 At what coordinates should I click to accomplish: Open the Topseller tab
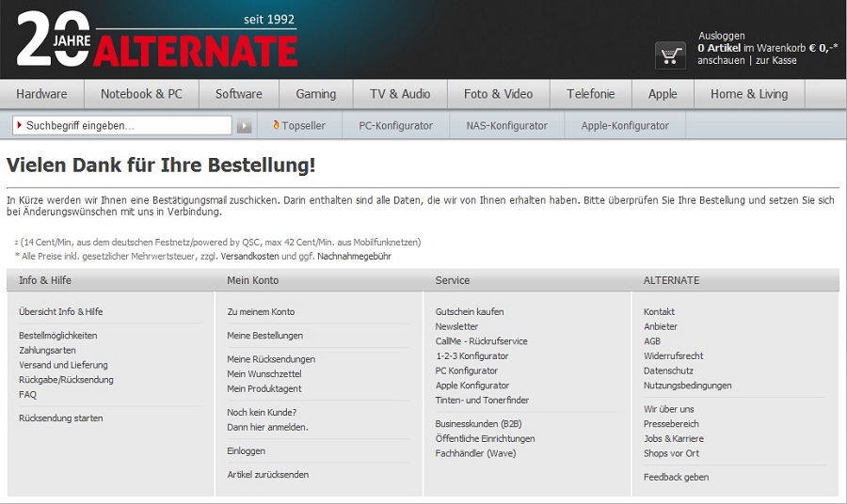coord(299,126)
